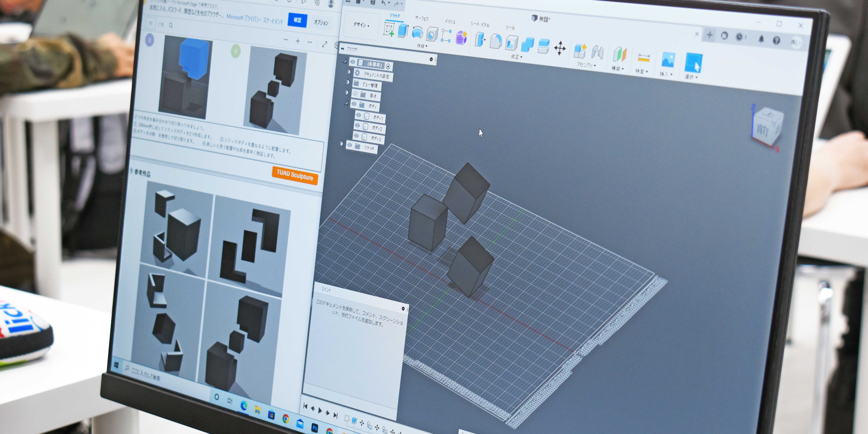Switch to the Solid (ソリッド) tab

[x=395, y=16]
